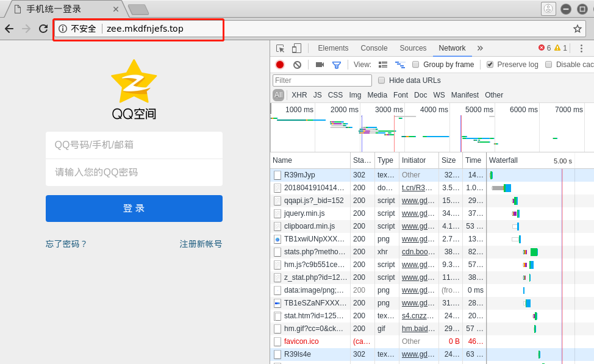Toggle screenshot capture camera icon

[320, 65]
